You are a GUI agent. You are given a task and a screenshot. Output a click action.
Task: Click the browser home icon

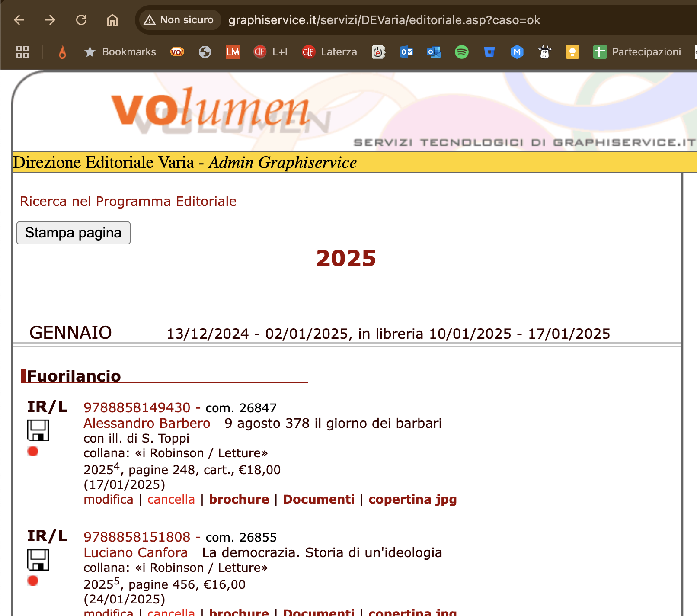tap(112, 20)
